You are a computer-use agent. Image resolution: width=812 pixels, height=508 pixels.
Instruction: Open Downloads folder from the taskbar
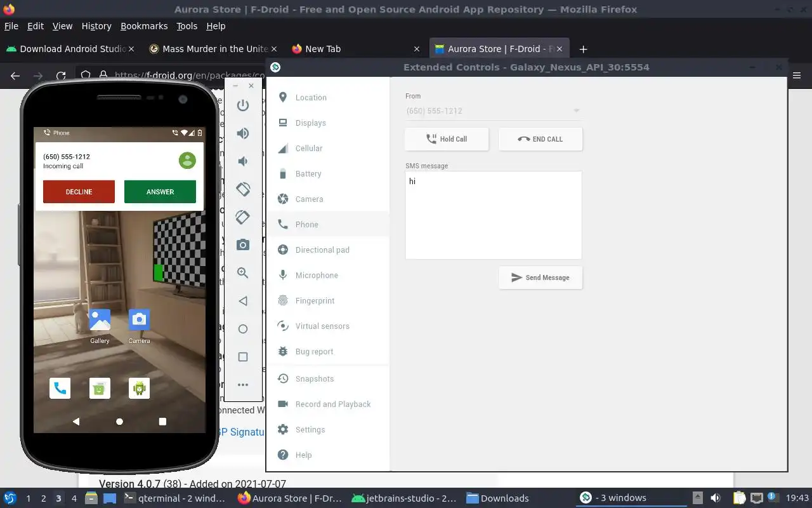[x=498, y=498]
